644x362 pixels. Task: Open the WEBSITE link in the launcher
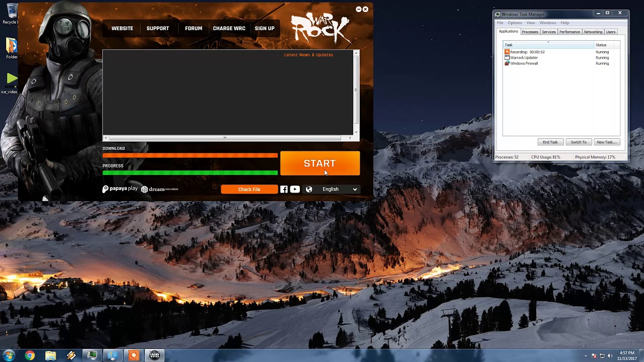point(122,29)
